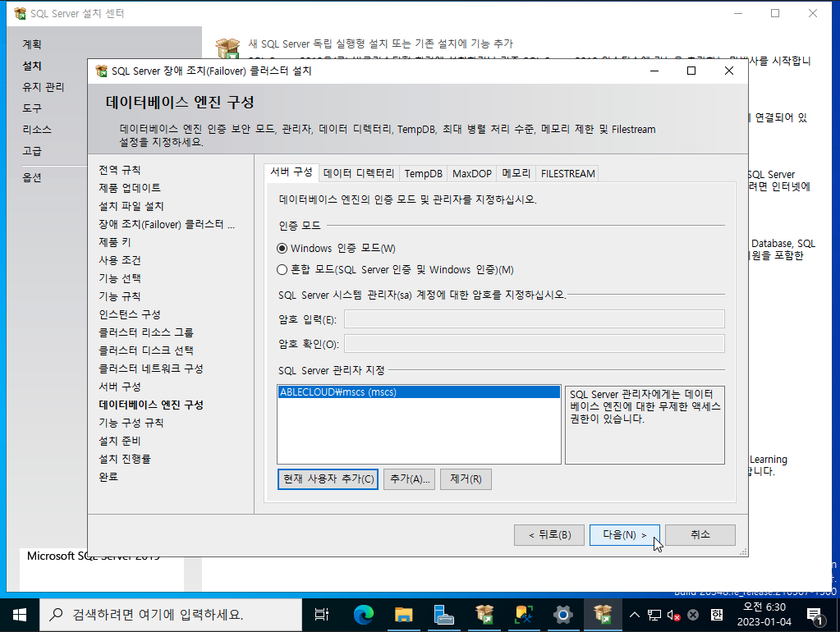Screen dimensions: 840x632
Task: Open 옵션 in 설치 센터 sidebar
Action: (x=31, y=177)
